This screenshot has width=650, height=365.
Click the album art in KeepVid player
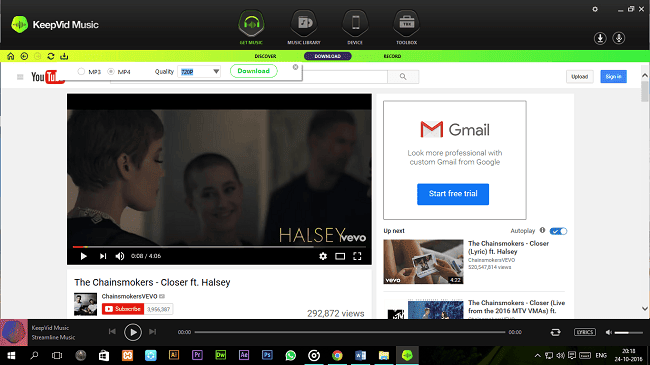pyautogui.click(x=14, y=332)
